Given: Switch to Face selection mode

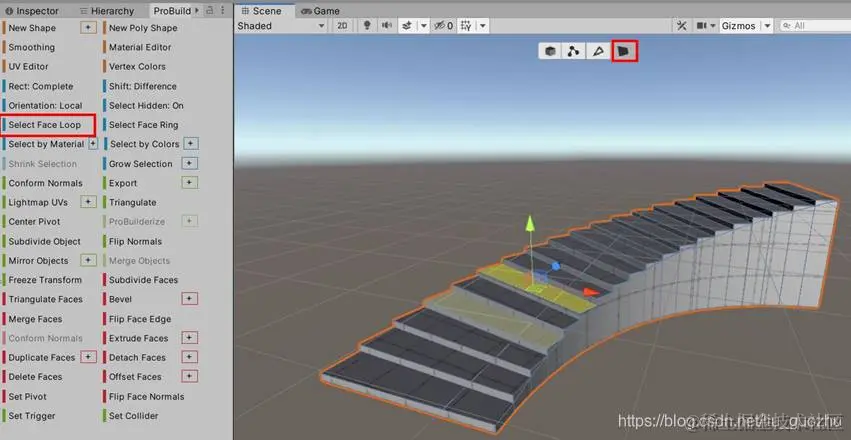Looking at the screenshot, I should 624,52.
